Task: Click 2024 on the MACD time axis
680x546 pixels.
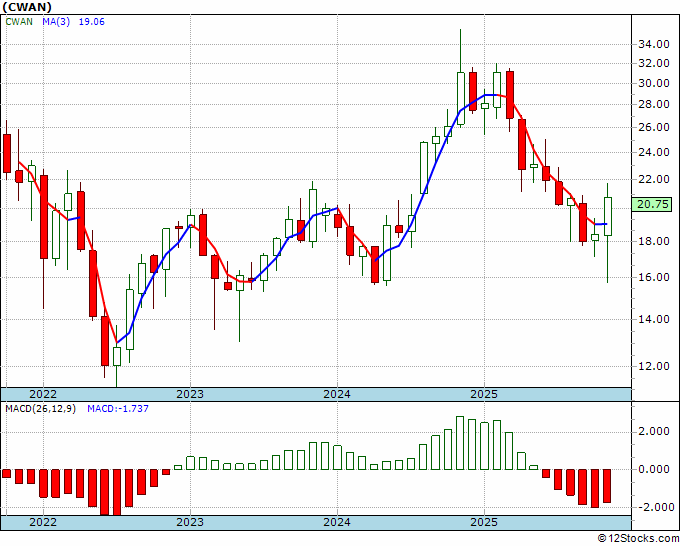Action: (337, 522)
